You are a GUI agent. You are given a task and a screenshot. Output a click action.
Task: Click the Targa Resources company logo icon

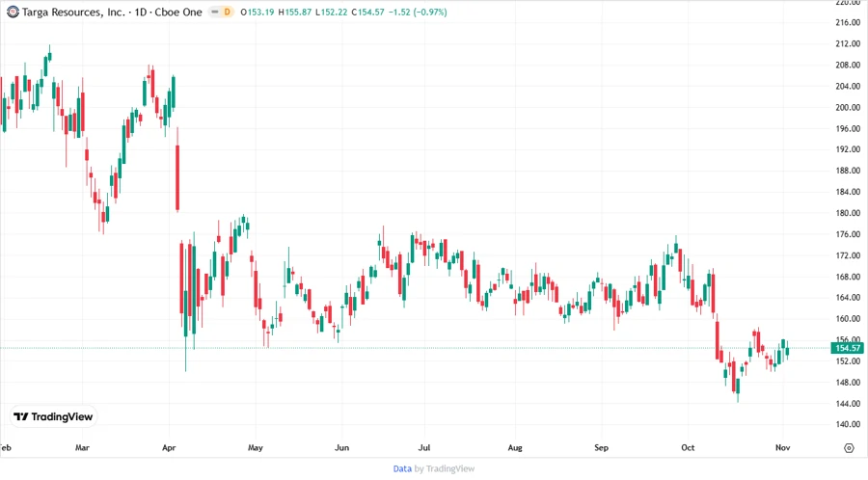coord(13,13)
